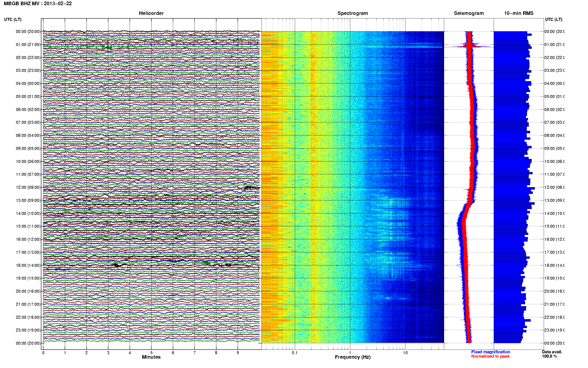Click the '0.1' frequency tick label
This screenshot has width=588, height=368.
[295, 353]
